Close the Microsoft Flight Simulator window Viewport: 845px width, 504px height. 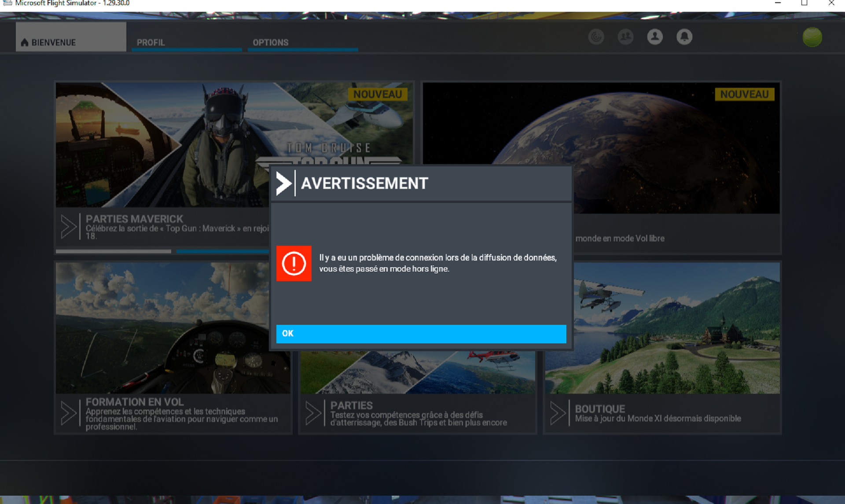831,4
